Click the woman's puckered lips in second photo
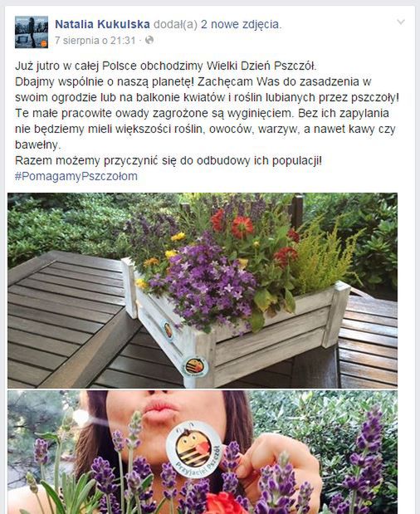420x514 pixels. pyautogui.click(x=159, y=409)
